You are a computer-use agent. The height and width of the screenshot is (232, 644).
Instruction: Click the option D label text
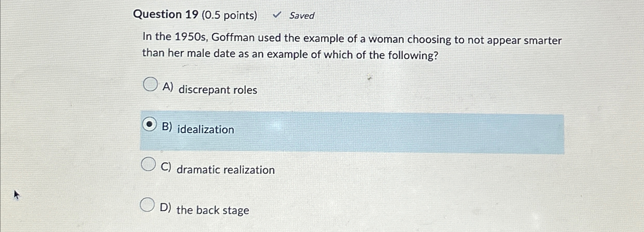click(x=166, y=208)
